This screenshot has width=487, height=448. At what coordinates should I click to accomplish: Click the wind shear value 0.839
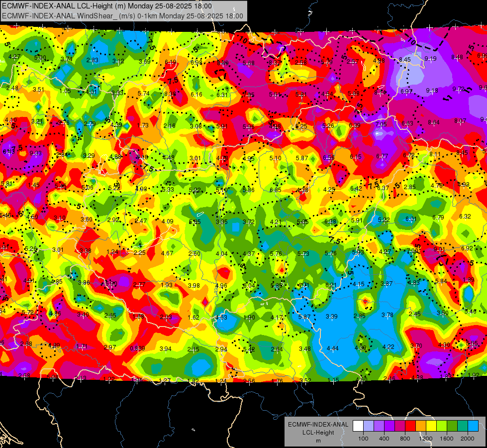pos(138,348)
